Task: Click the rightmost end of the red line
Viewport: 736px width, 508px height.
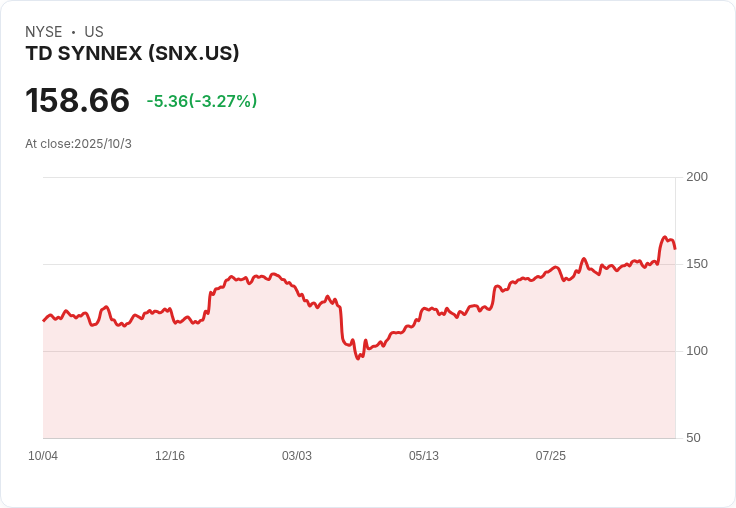Action: [675, 248]
